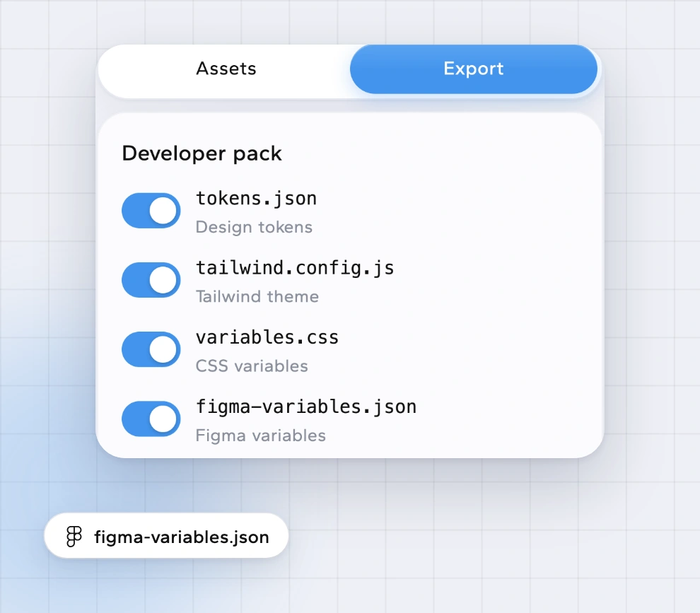The image size is (700, 613).
Task: Click the Design tokens description
Action: tap(254, 227)
